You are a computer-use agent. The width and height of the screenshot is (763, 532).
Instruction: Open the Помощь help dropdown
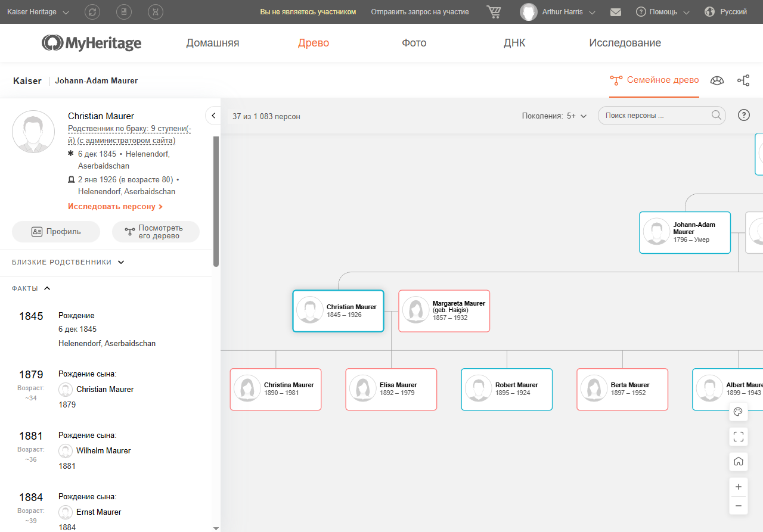coord(669,12)
